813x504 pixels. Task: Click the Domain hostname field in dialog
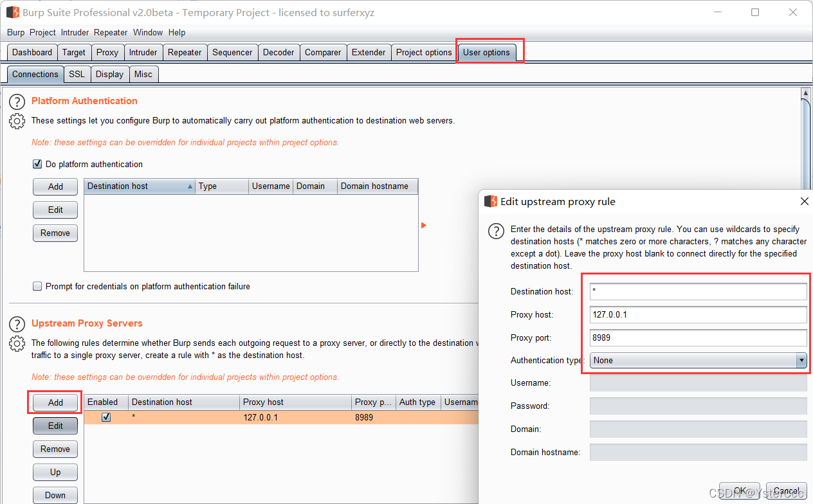coord(699,452)
